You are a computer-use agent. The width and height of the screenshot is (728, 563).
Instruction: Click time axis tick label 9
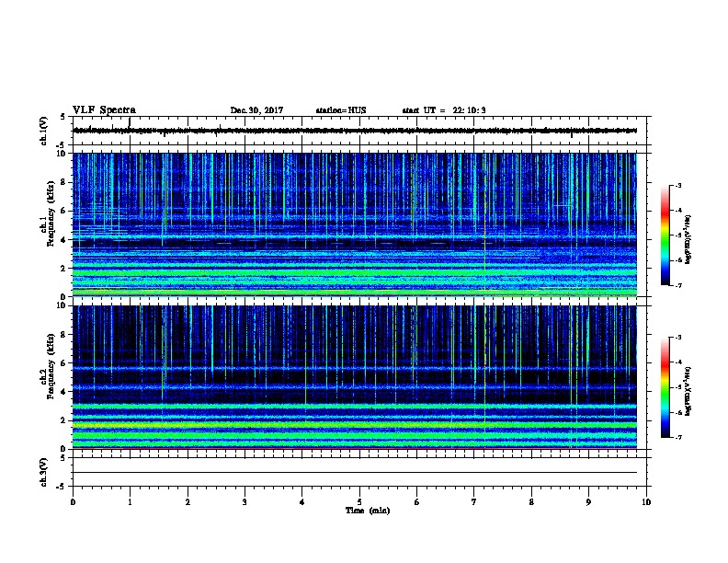[x=588, y=502]
